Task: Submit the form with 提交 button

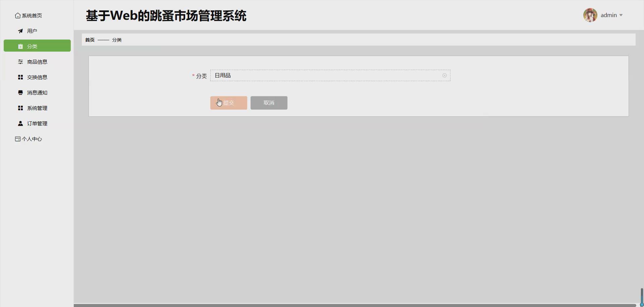Action: coord(228,103)
